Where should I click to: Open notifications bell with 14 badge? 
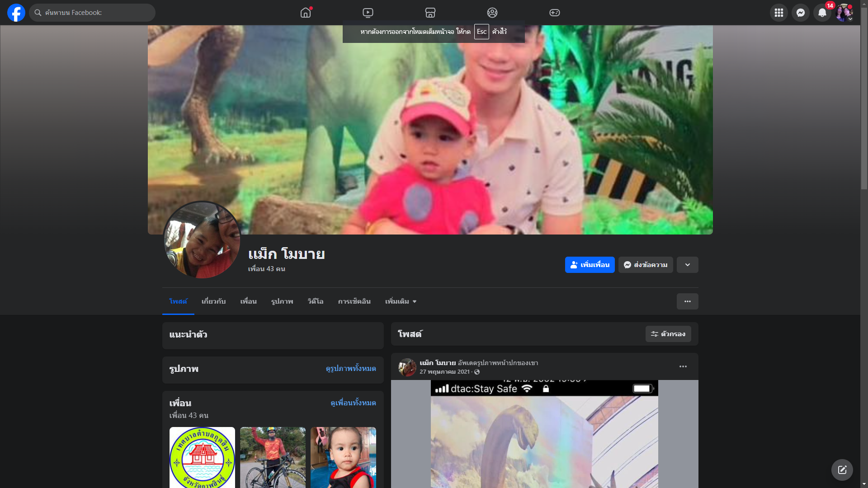[x=822, y=13]
